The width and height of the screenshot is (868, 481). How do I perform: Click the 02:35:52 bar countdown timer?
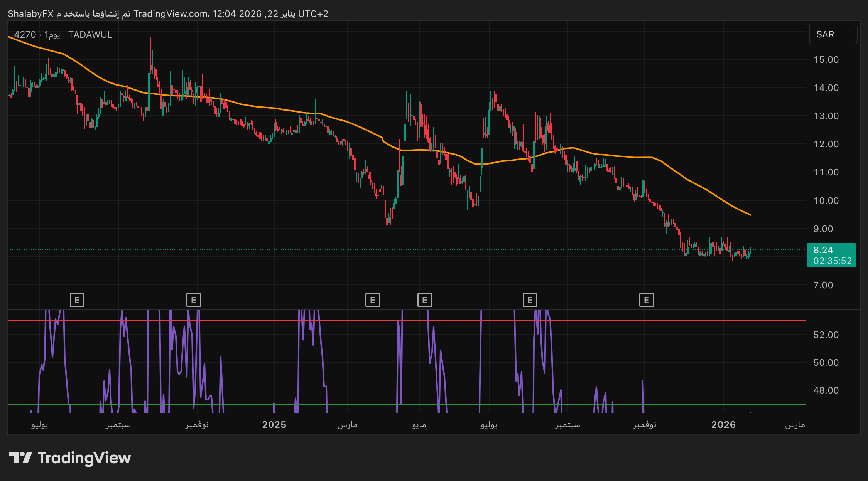coord(832,261)
